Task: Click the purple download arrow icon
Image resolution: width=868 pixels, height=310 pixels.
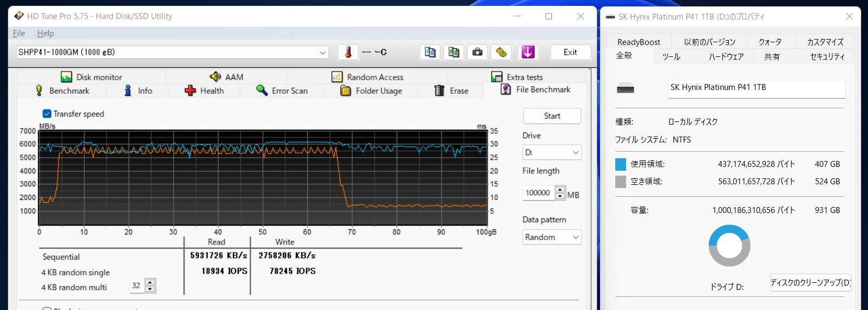Action: point(528,52)
